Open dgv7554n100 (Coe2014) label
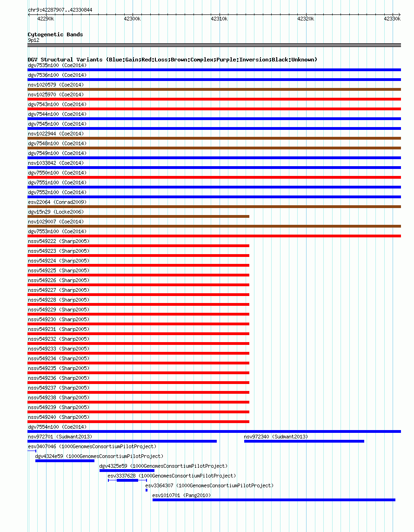Screen dimensions: 414x532 [x=57, y=427]
